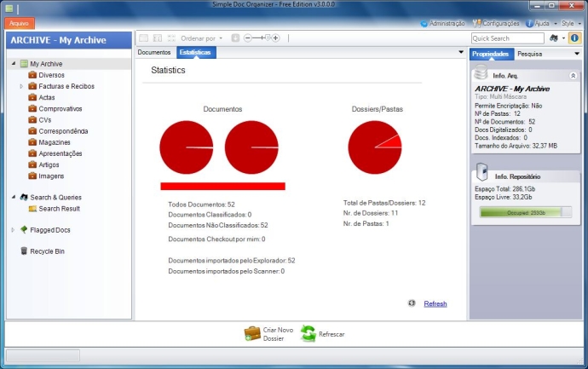Click the first list view mode icon
The width and height of the screenshot is (588, 369).
click(144, 37)
